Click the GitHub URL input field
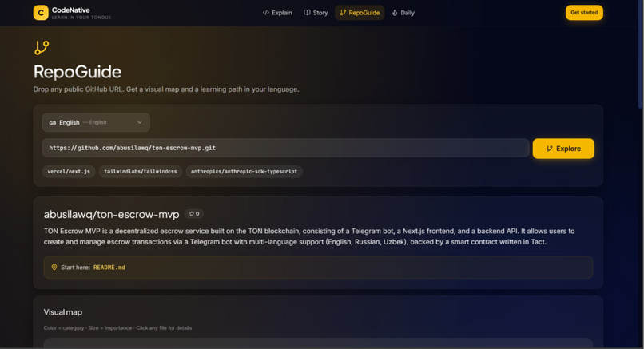This screenshot has height=349, width=644. (x=285, y=148)
